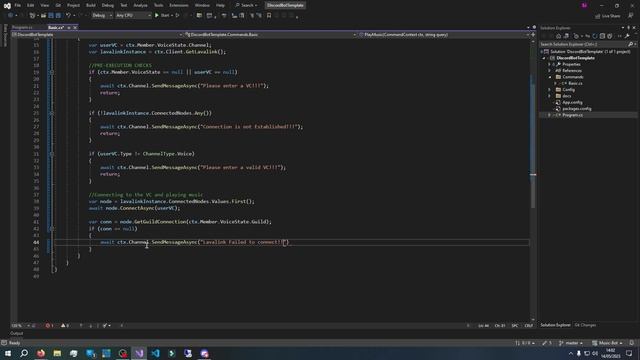The image size is (640, 360).
Task: Click the Live Share button
Action: (x=608, y=16)
